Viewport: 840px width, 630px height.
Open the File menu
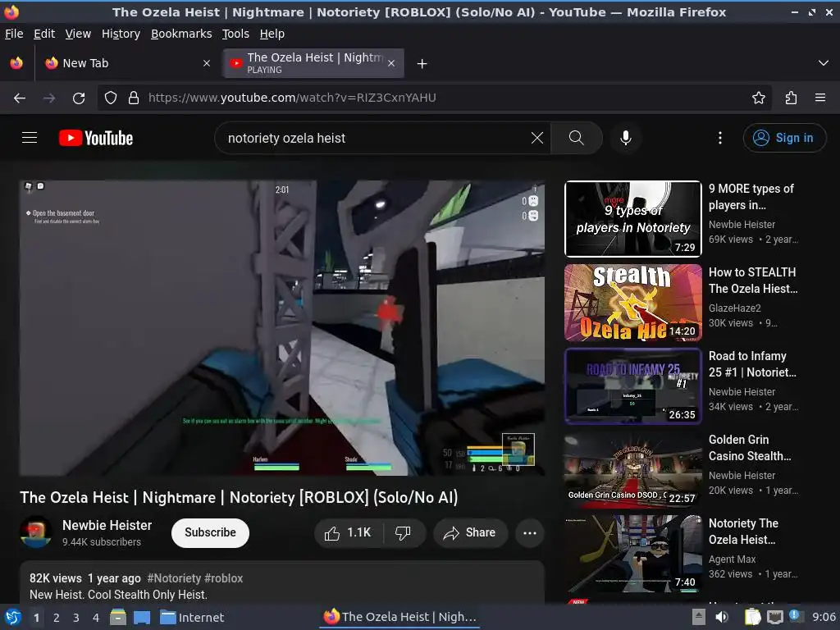pyautogui.click(x=14, y=34)
